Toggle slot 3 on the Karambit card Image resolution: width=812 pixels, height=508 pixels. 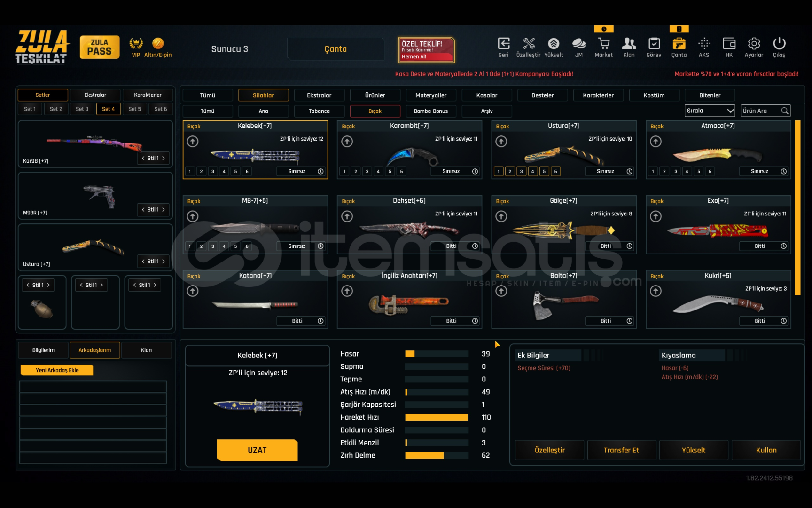pyautogui.click(x=367, y=171)
